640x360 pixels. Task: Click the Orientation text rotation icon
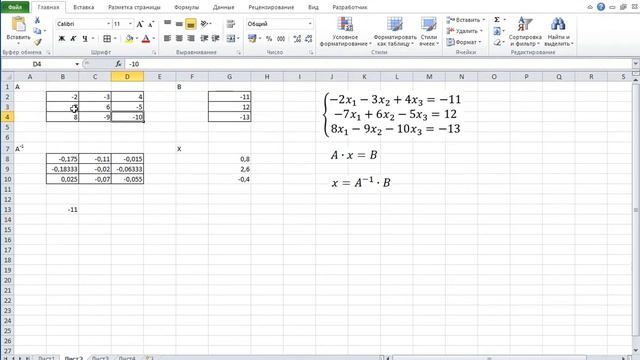[204, 24]
